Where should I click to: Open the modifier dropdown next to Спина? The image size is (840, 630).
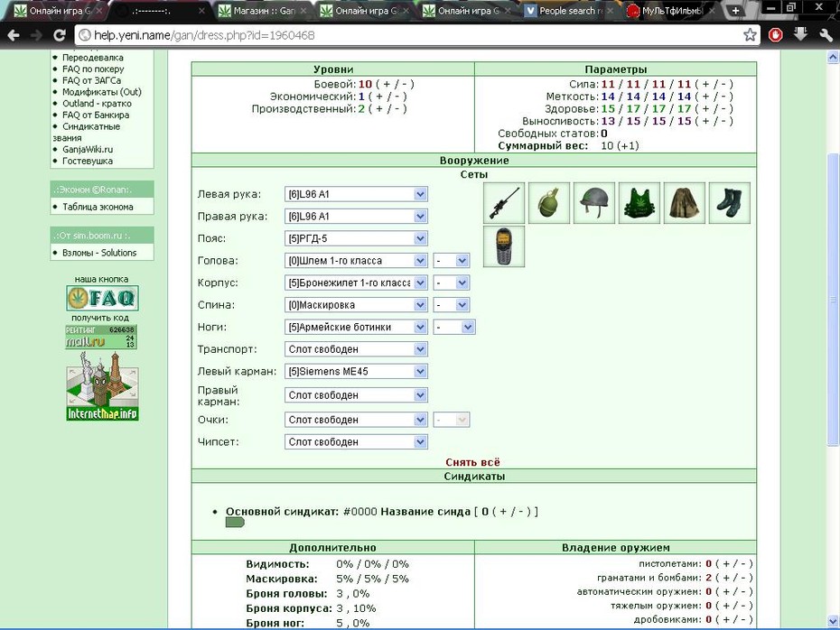(452, 305)
